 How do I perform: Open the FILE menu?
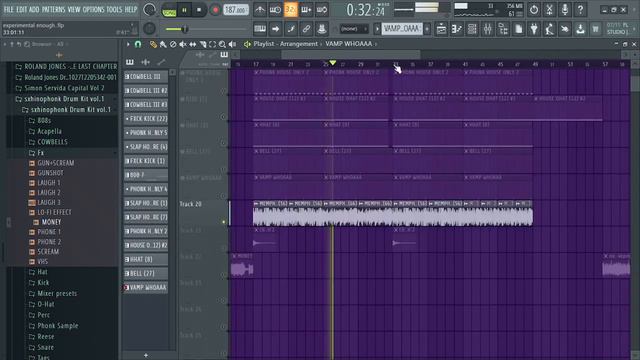coord(8,9)
